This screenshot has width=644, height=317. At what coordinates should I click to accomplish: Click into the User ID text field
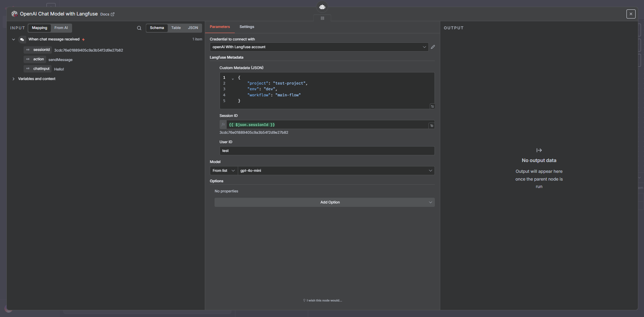click(327, 151)
